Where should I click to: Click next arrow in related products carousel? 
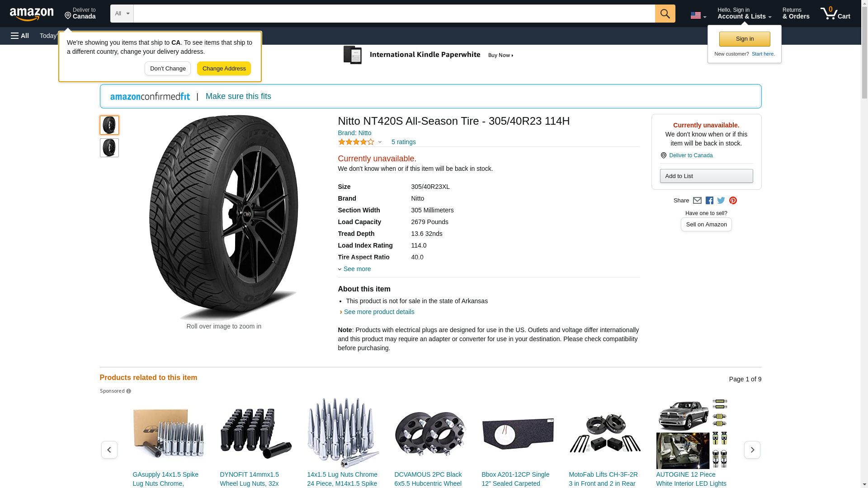click(752, 450)
